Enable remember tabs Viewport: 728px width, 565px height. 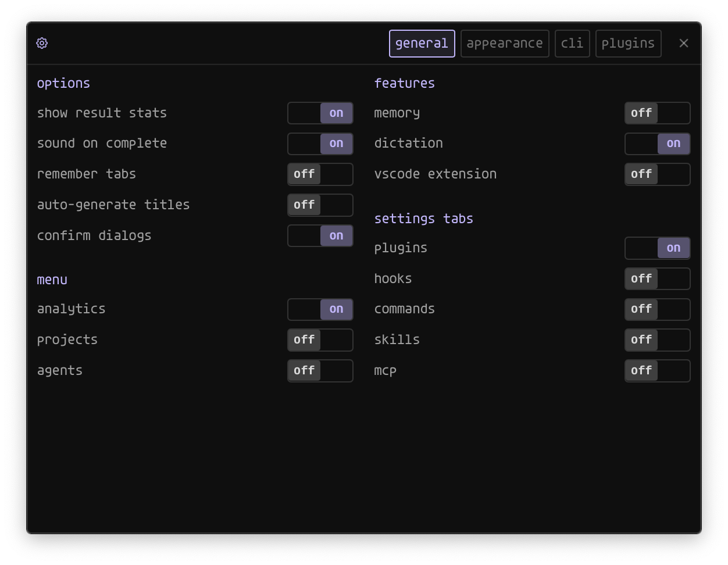click(x=320, y=174)
